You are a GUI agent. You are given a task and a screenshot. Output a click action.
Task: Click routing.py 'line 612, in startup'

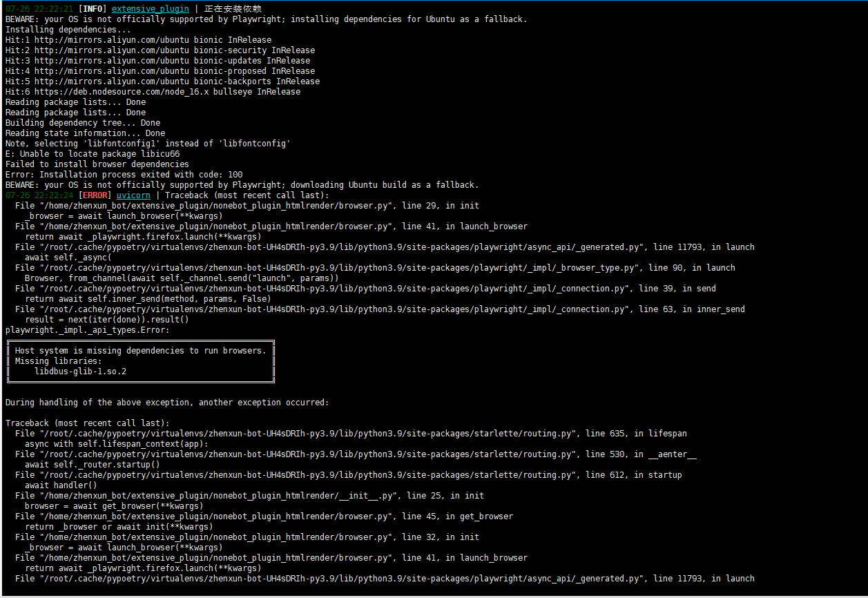[349, 475]
